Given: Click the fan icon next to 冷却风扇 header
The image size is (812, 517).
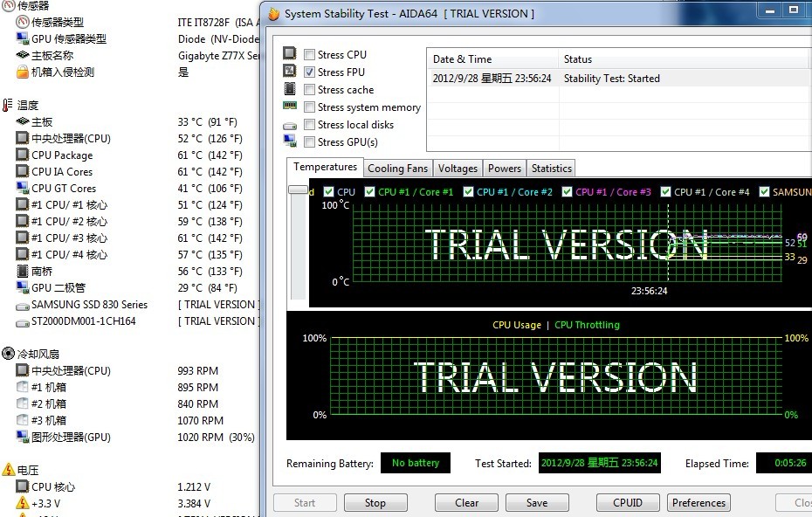Looking at the screenshot, I should (x=8, y=354).
